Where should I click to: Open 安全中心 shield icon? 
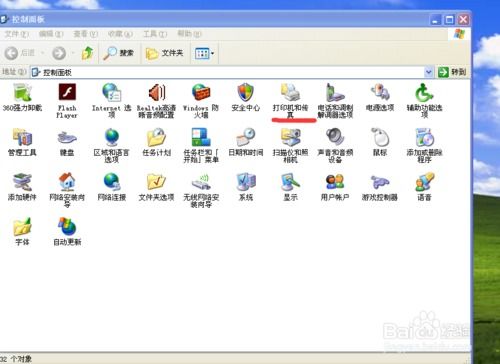pyautogui.click(x=246, y=93)
